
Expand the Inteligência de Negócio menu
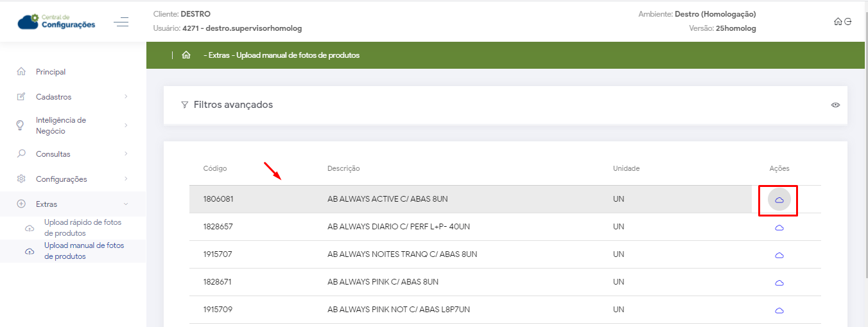pos(72,125)
